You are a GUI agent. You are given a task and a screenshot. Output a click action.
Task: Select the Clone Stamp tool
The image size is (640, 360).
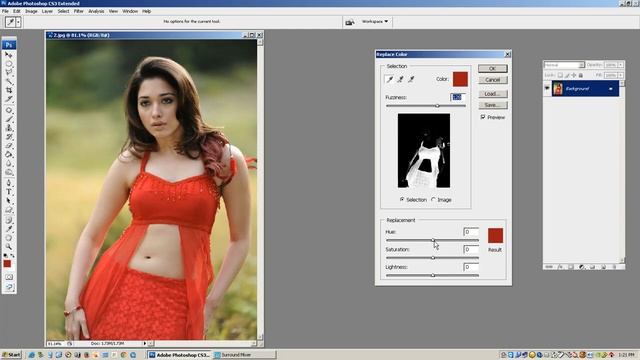pos(9,128)
